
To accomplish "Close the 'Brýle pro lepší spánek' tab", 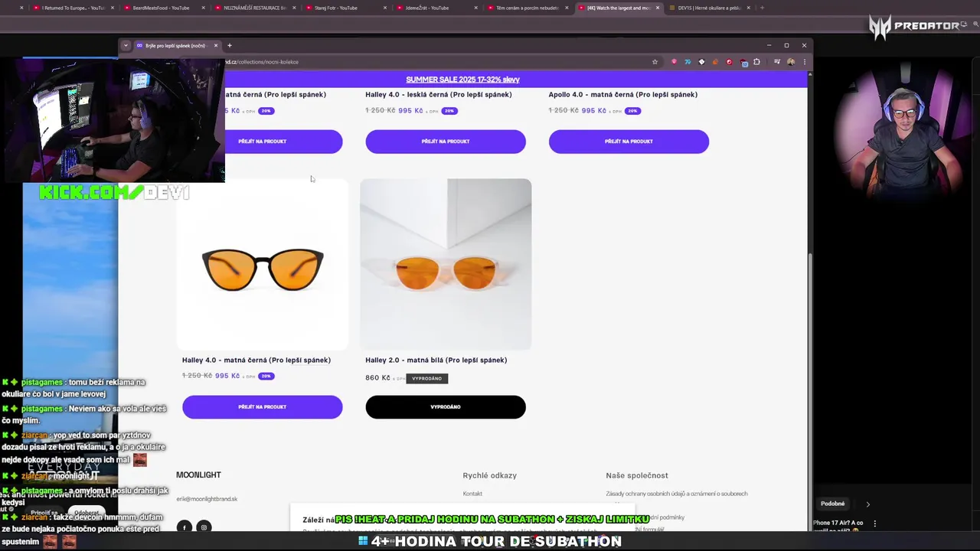I will click(x=216, y=45).
